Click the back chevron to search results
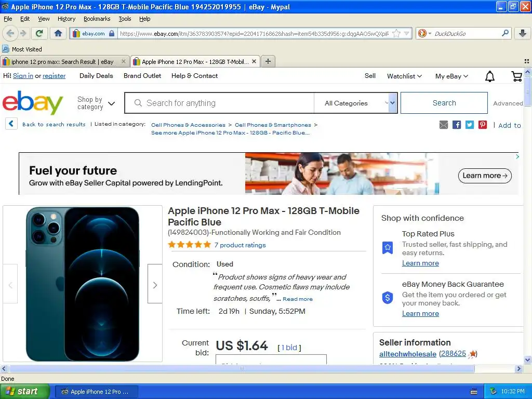 (11, 124)
